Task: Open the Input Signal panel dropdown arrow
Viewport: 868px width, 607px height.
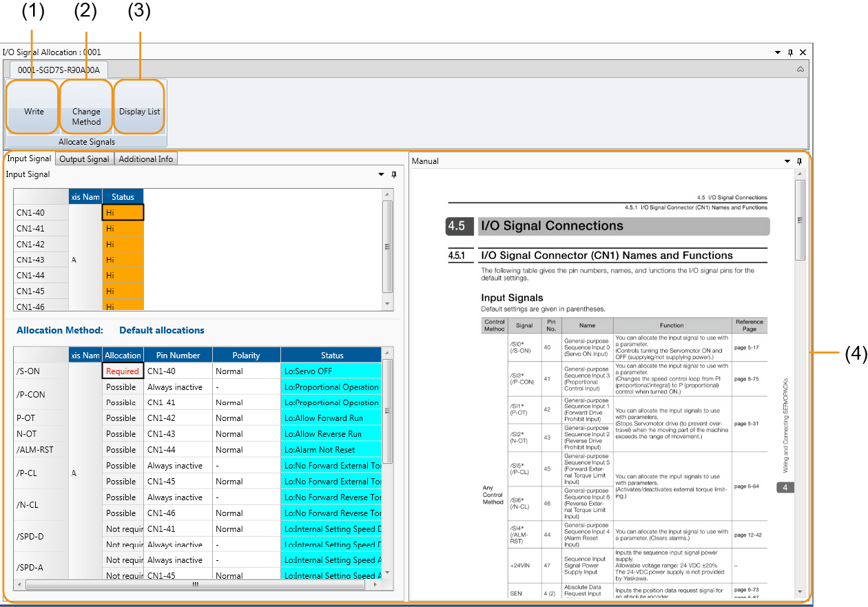Action: point(381,175)
